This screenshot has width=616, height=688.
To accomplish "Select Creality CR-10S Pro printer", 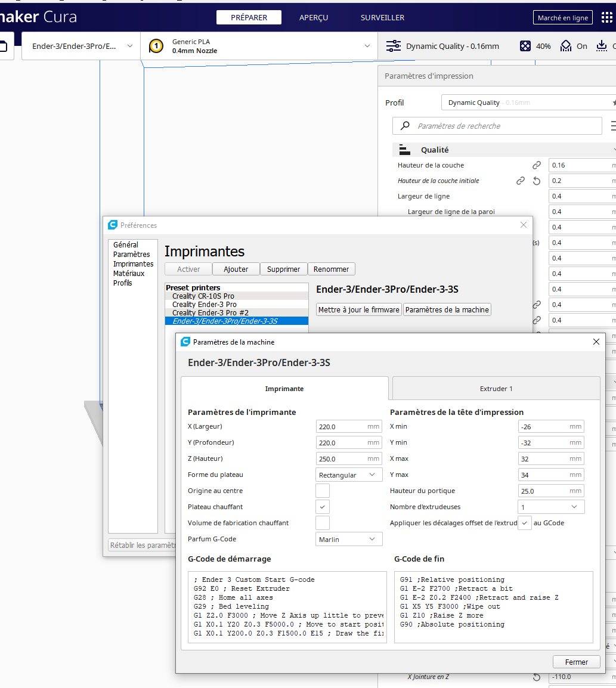I will point(237,296).
